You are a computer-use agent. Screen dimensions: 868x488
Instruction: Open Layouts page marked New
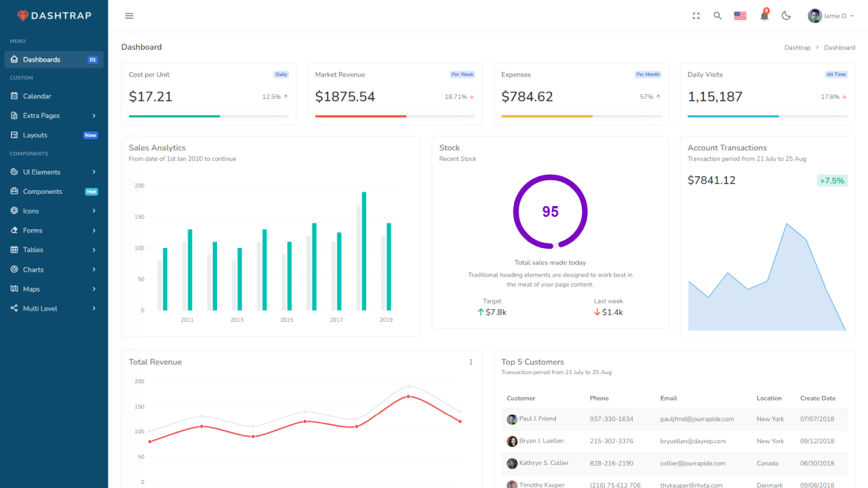[x=35, y=136]
